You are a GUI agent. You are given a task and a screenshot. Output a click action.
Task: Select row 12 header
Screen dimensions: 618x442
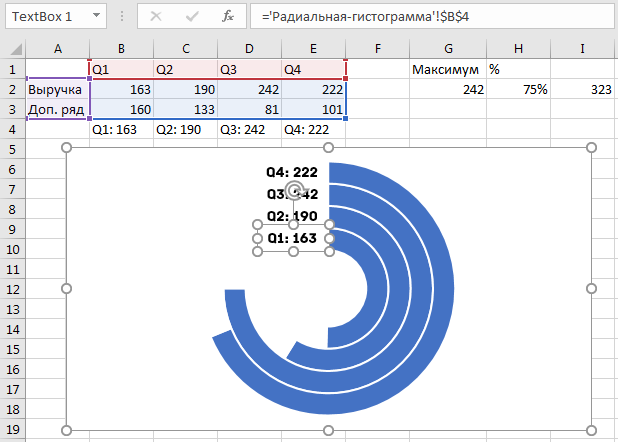point(13,289)
